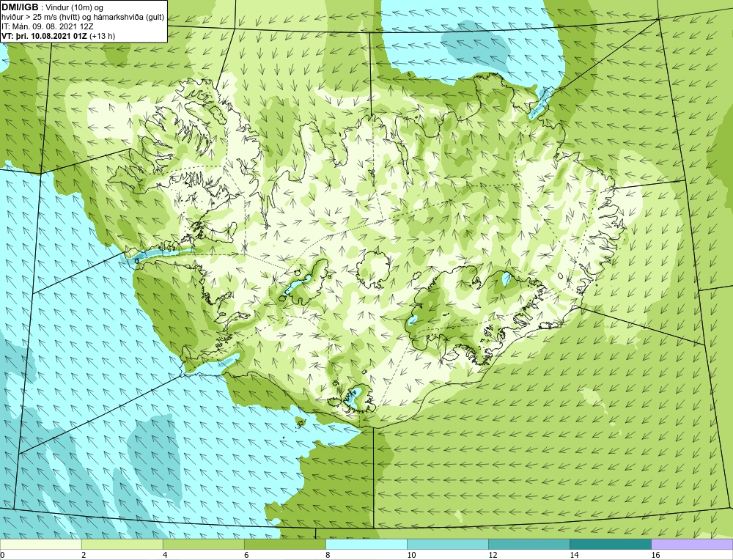
Task: Click the legend scale label 16
Action: (x=655, y=555)
